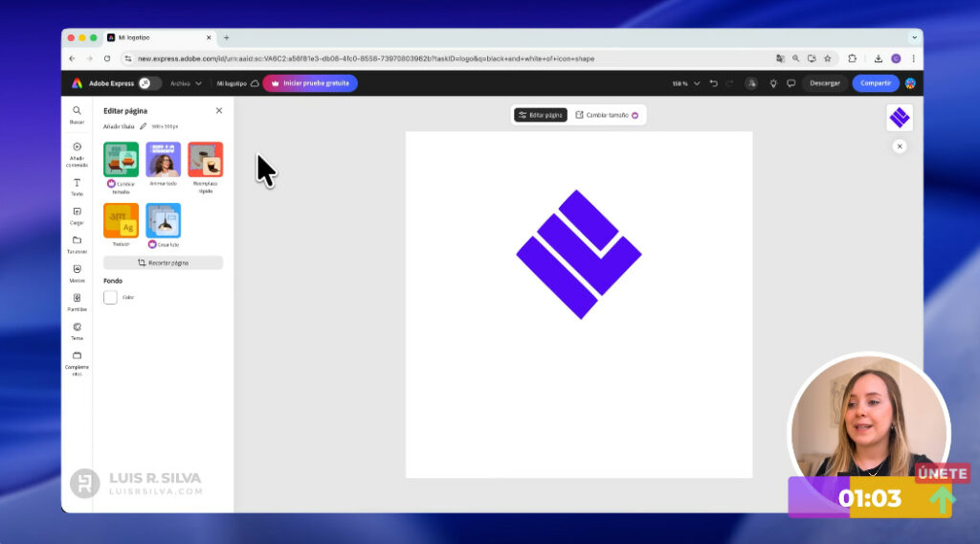Open a new browser tab
The width and height of the screenshot is (980, 544).
coord(226,37)
